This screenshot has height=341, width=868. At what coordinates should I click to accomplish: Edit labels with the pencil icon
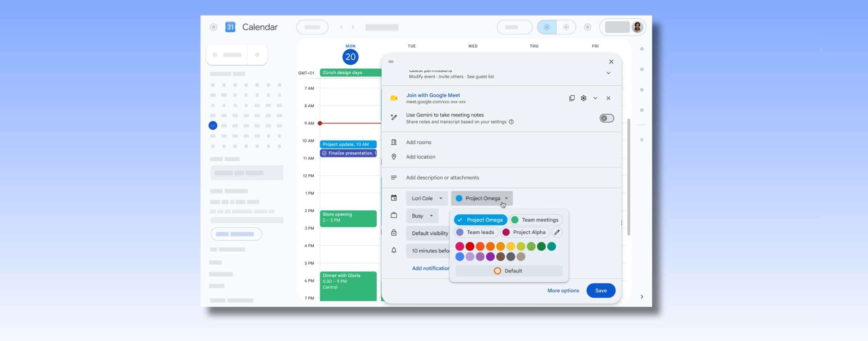tap(557, 232)
